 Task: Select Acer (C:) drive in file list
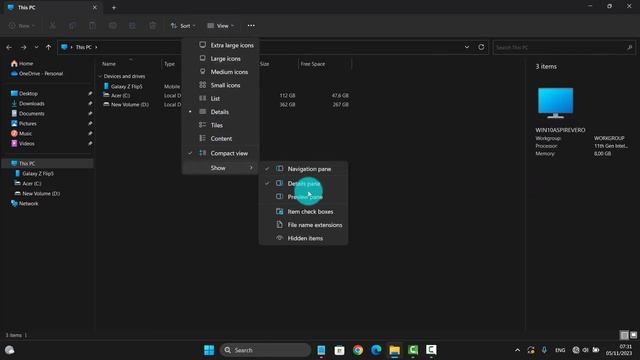pyautogui.click(x=117, y=96)
